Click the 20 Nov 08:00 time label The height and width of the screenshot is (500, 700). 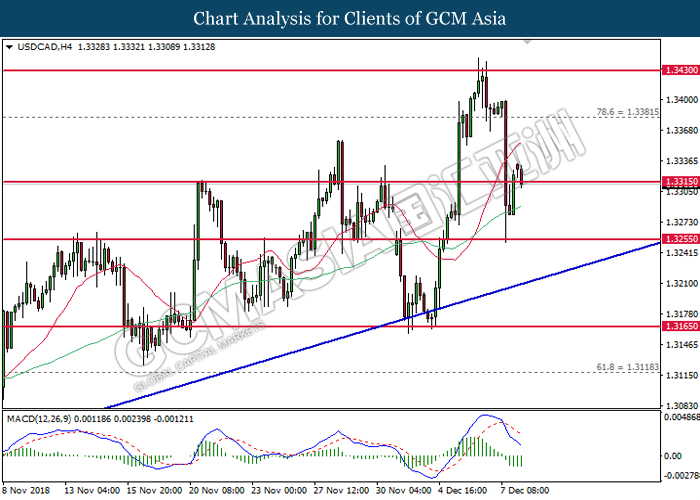click(x=217, y=490)
